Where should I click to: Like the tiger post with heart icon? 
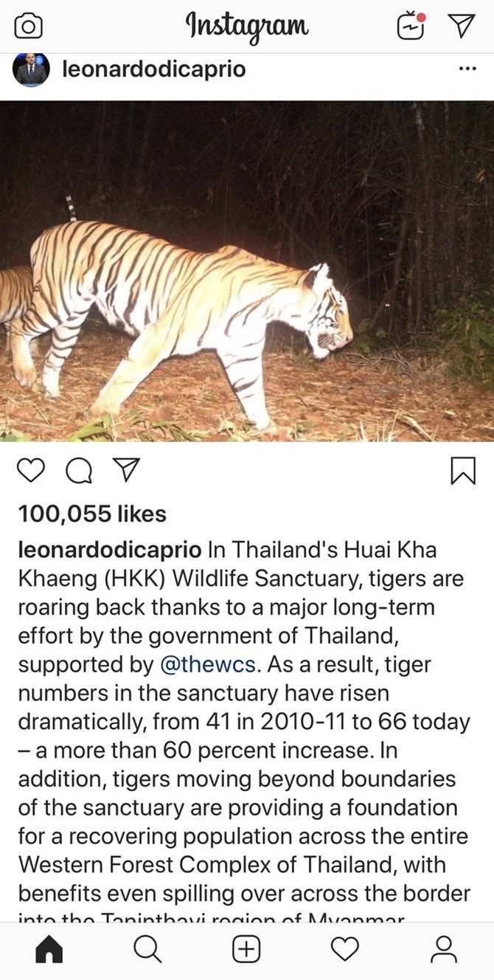[31, 470]
